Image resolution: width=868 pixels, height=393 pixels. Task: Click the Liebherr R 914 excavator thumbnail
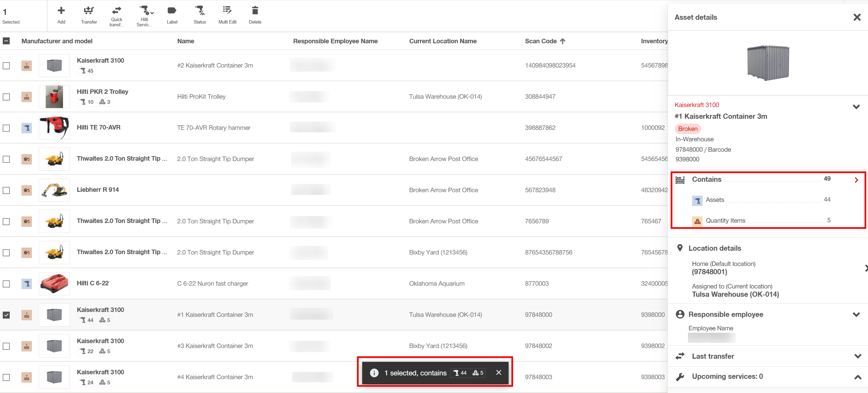(54, 190)
